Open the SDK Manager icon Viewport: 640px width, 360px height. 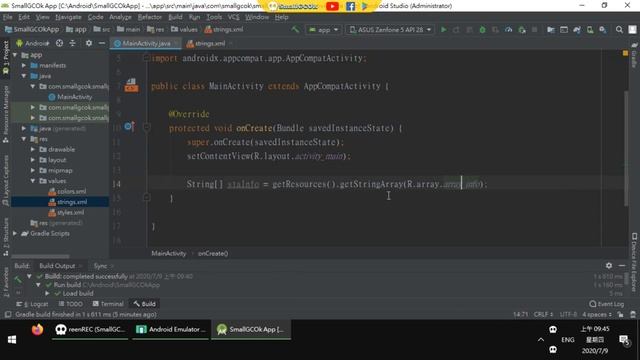[603, 30]
